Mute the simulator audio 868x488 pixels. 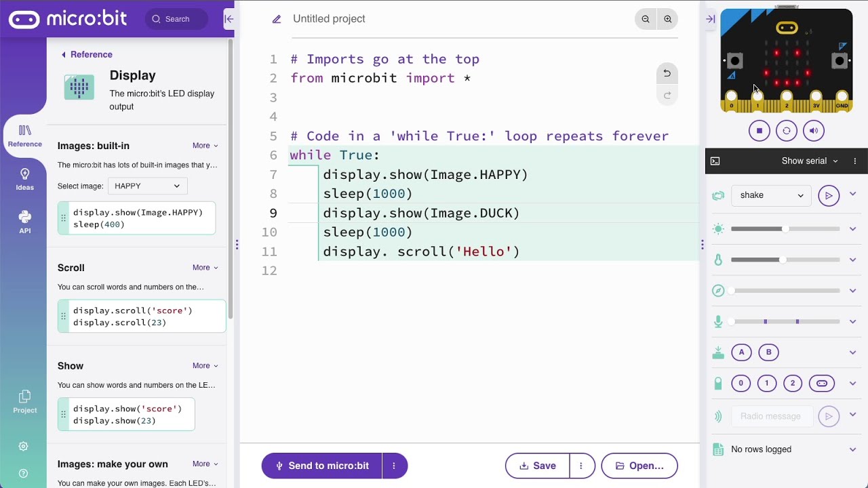pyautogui.click(x=814, y=130)
